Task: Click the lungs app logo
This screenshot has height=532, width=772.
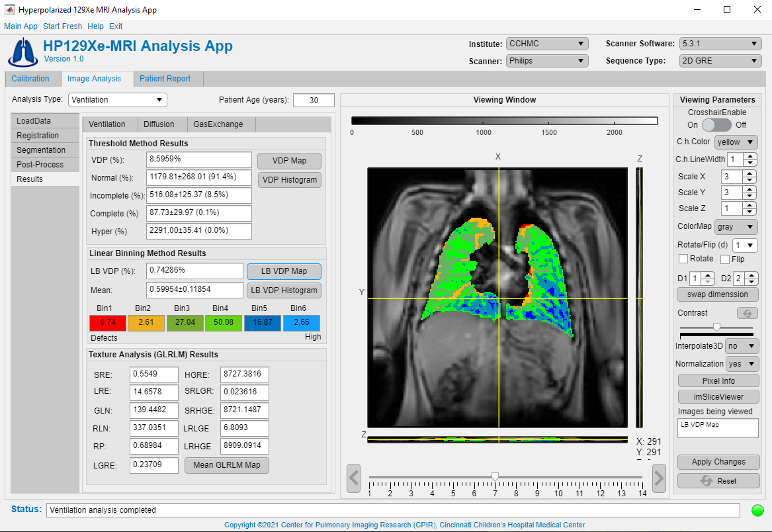Action: tap(22, 51)
